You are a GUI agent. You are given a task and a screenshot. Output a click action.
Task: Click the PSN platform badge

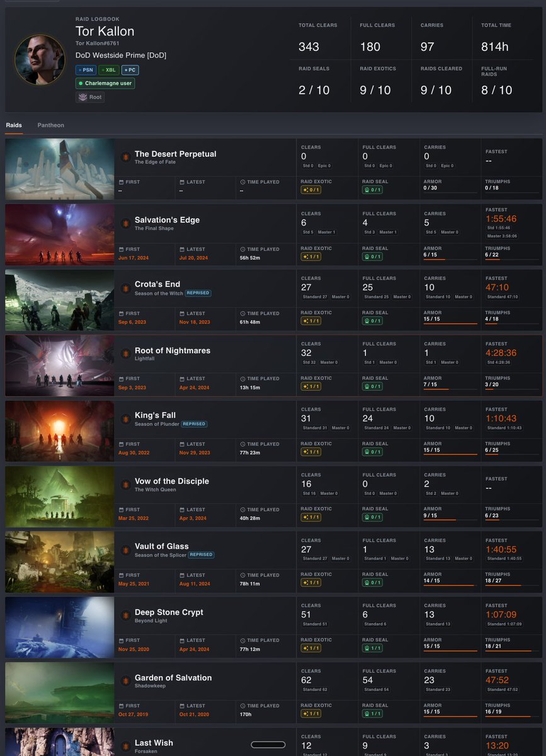tap(86, 70)
